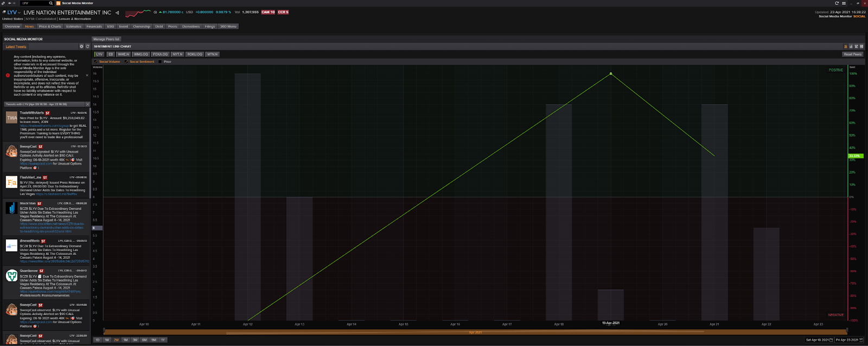This screenshot has height=346, width=868.
Task: Click the search magnifier icon
Action: 51,3
